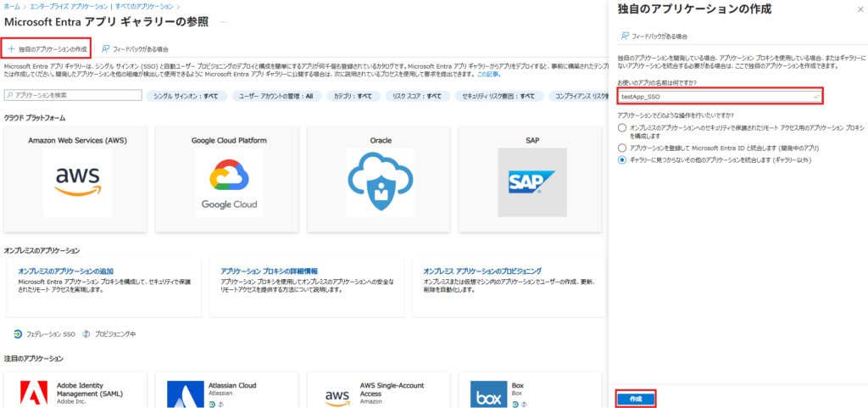Open the Oracle cloud shield icon
Viewport: 868px width, 408px height.
[x=379, y=181]
